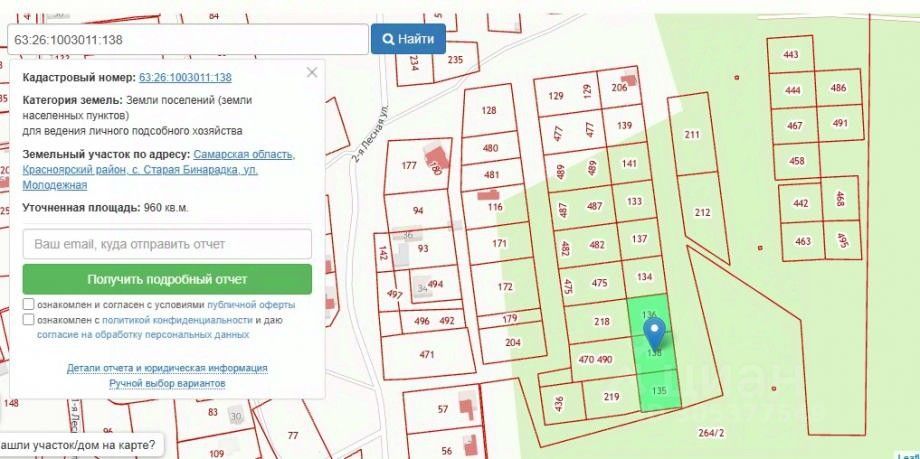The image size is (920, 459).
Task: Check the публичной оферты agreement checkbox
Action: coord(28,305)
